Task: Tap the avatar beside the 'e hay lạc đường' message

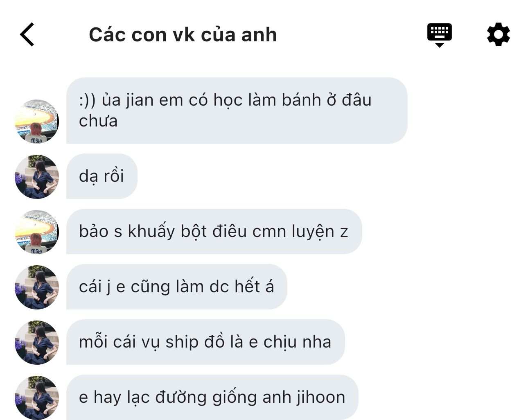Action: pos(37,397)
